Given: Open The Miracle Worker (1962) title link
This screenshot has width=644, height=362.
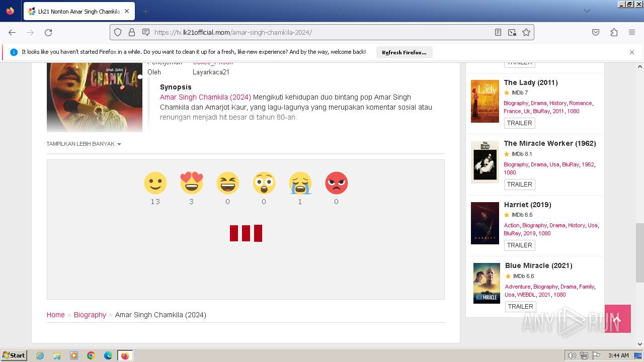Looking at the screenshot, I should point(550,143).
